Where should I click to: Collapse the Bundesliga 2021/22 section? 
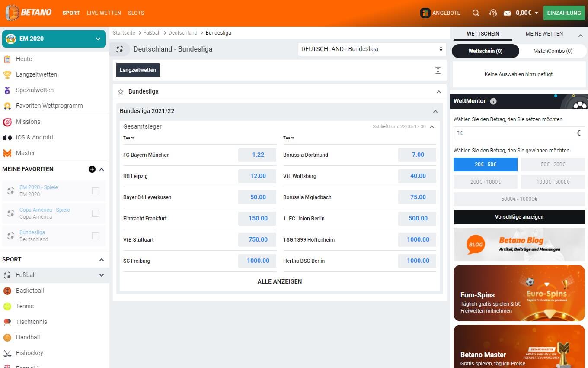tap(435, 111)
